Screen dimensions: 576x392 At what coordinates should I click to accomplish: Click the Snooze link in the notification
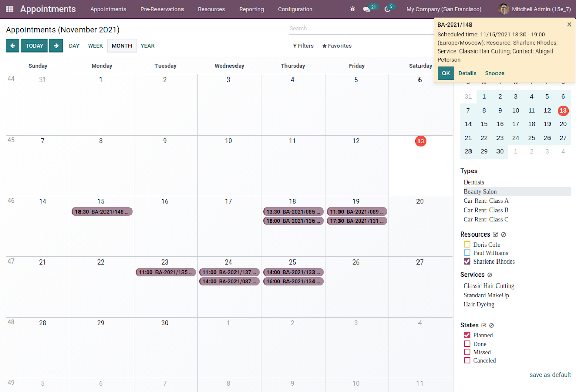click(494, 73)
